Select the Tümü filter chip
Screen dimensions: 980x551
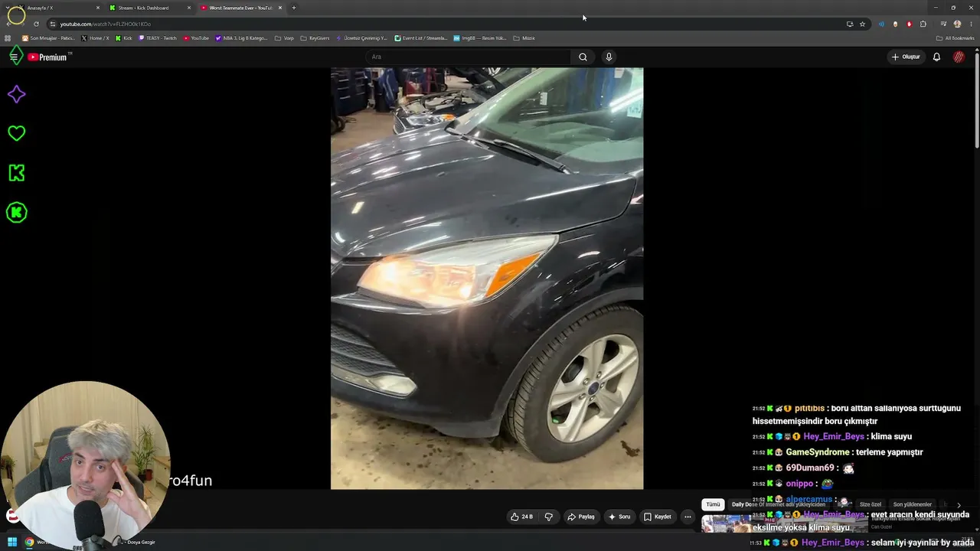coord(713,505)
